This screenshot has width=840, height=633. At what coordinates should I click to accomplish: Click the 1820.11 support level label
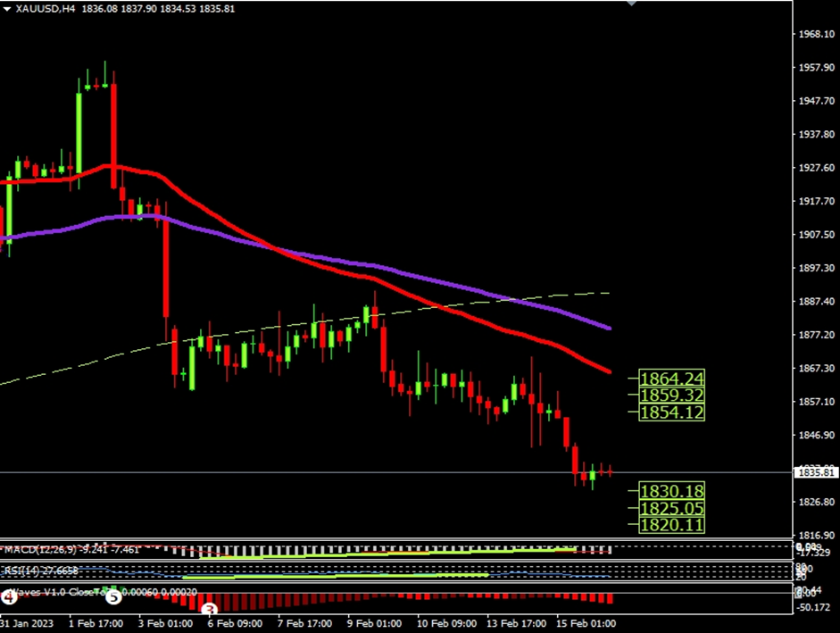coord(672,525)
